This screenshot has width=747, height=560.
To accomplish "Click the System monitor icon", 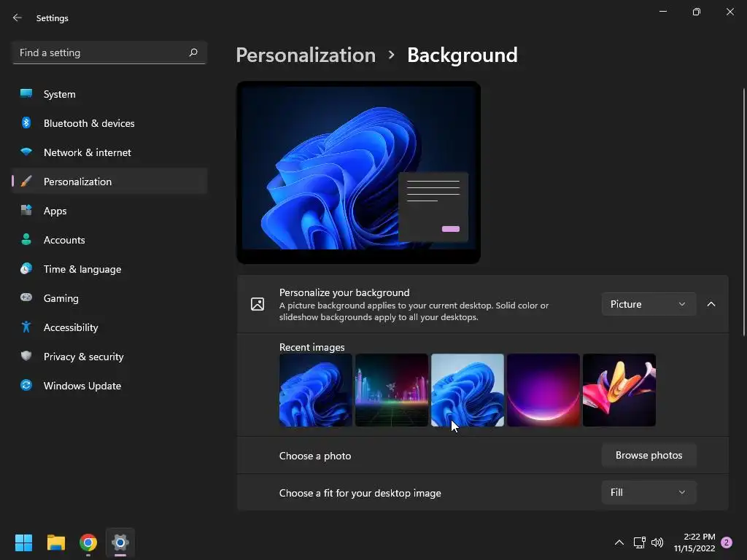I will pyautogui.click(x=26, y=93).
